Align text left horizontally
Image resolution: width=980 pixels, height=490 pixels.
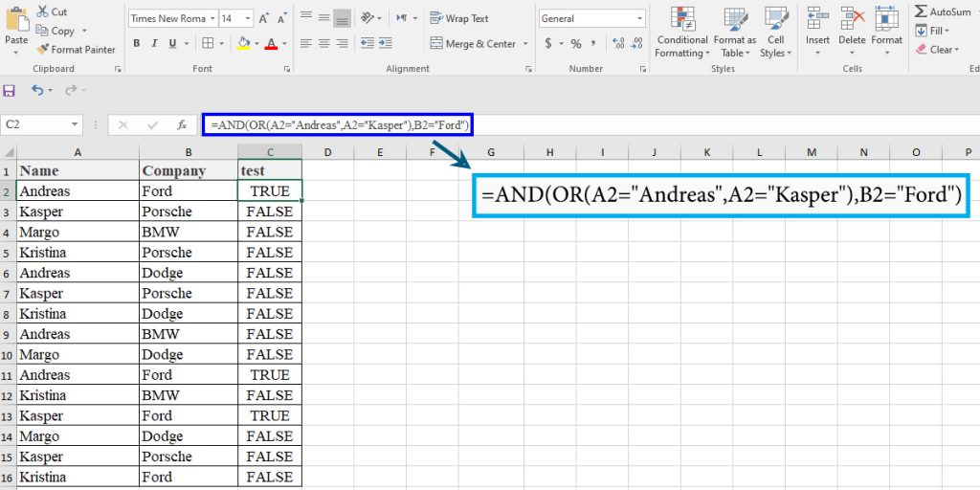[x=305, y=43]
